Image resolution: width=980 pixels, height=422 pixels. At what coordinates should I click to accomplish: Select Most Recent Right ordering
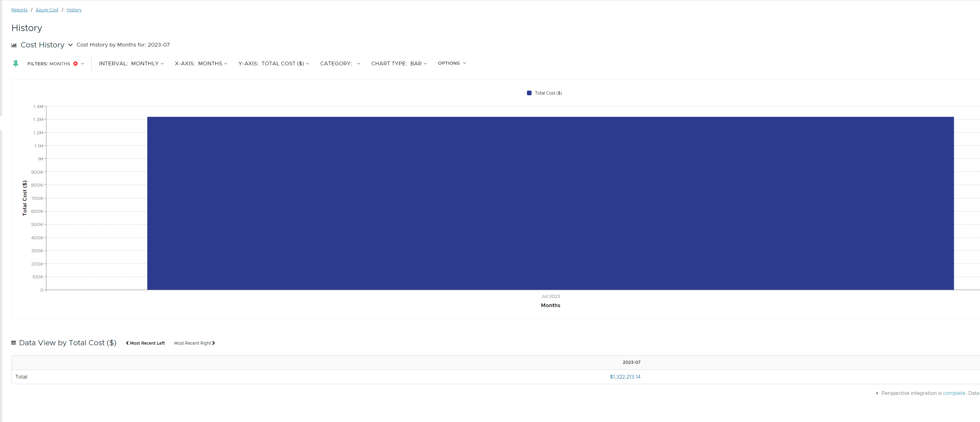194,343
